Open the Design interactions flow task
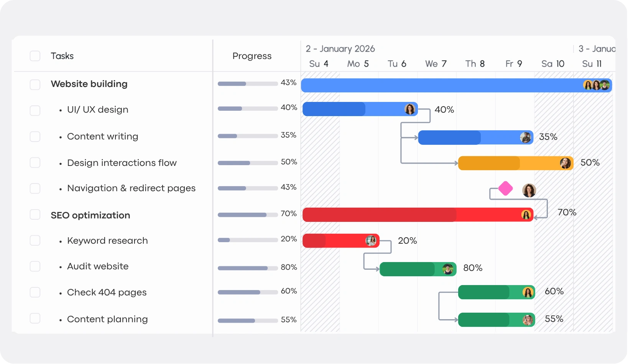The width and height of the screenshot is (628, 364). [122, 163]
